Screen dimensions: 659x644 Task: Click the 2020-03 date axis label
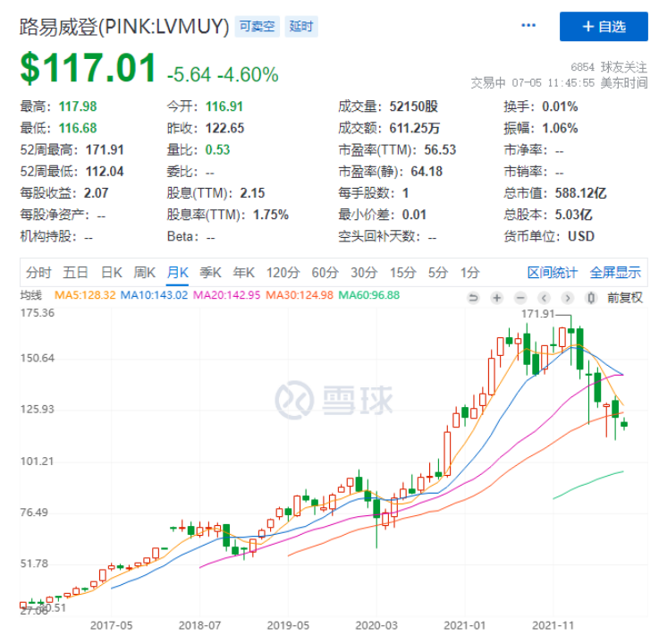(x=376, y=625)
